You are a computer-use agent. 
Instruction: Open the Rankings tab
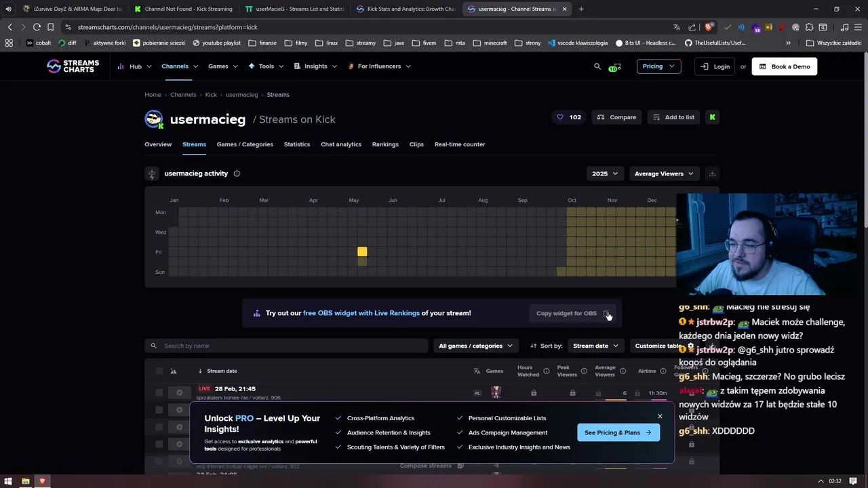385,144
